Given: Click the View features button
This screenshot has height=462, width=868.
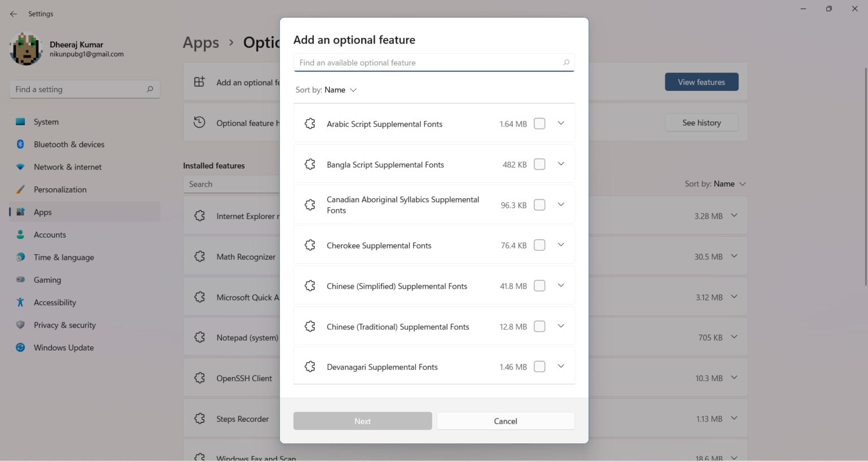Looking at the screenshot, I should coord(701,81).
